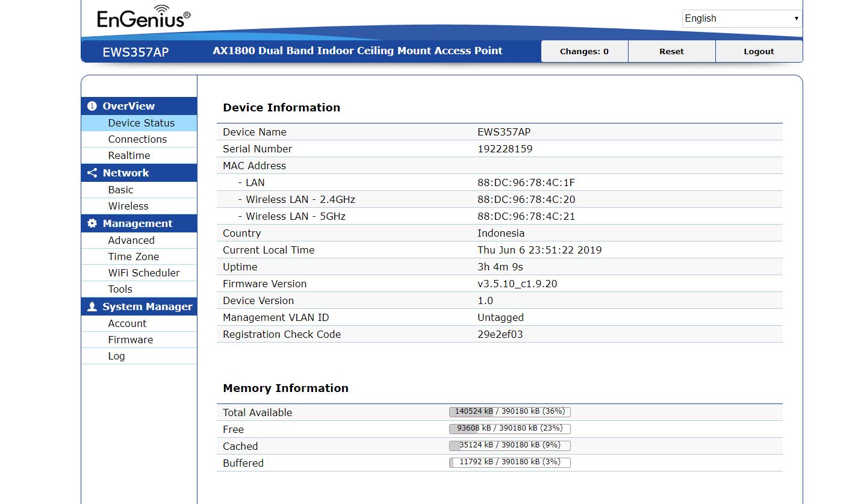This screenshot has width=861, height=504.
Task: Click the Country value Indonesia
Action: coord(501,233)
